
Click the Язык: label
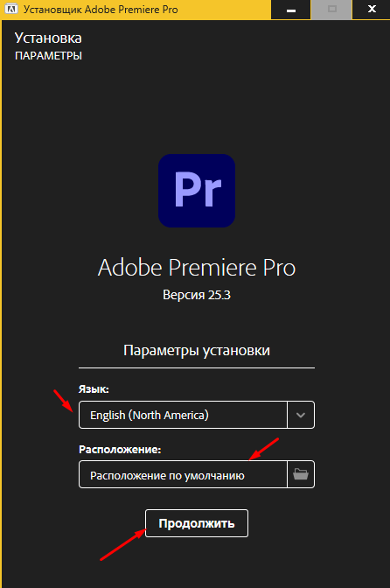pyautogui.click(x=94, y=389)
